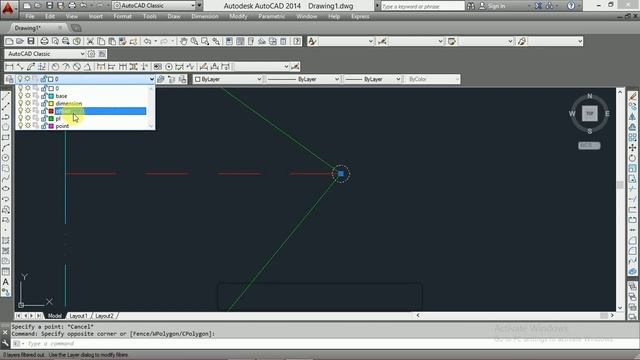
Task: Toggle on/off lightbulb for base layer
Action: pyautogui.click(x=20, y=96)
